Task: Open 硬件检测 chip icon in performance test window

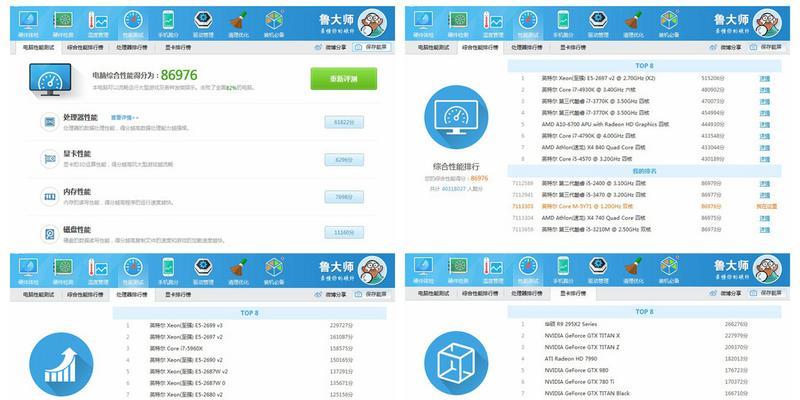Action: (63, 24)
